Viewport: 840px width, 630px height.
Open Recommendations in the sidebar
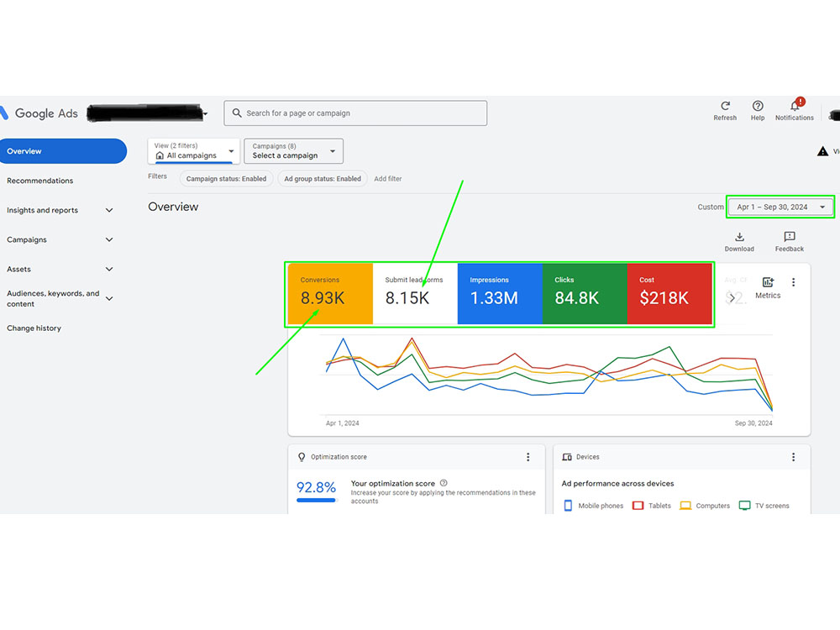point(40,181)
